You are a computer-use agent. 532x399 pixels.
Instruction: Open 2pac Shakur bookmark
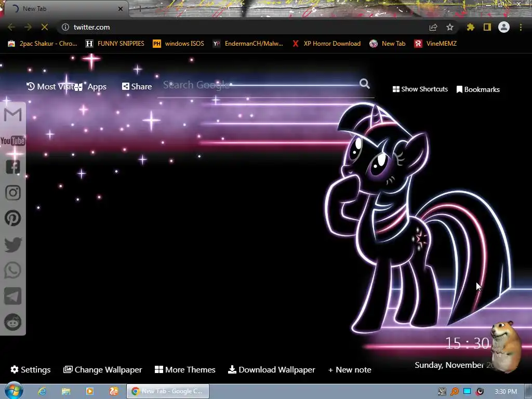click(43, 44)
